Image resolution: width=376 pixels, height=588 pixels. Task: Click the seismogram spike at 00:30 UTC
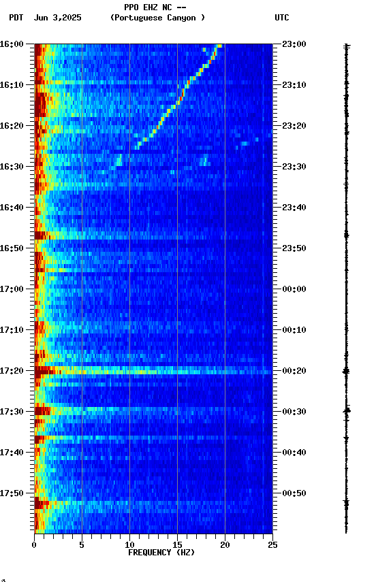tap(347, 411)
